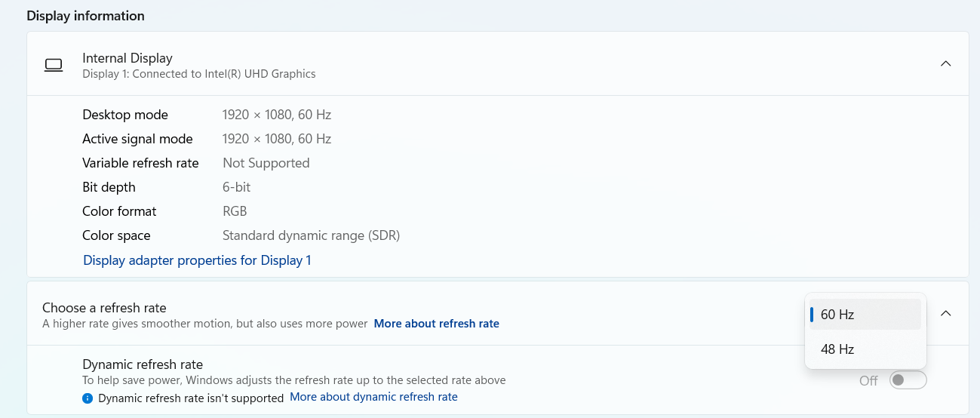The height and width of the screenshot is (418, 980).
Task: Click the Active signal mode row label
Action: (x=137, y=139)
